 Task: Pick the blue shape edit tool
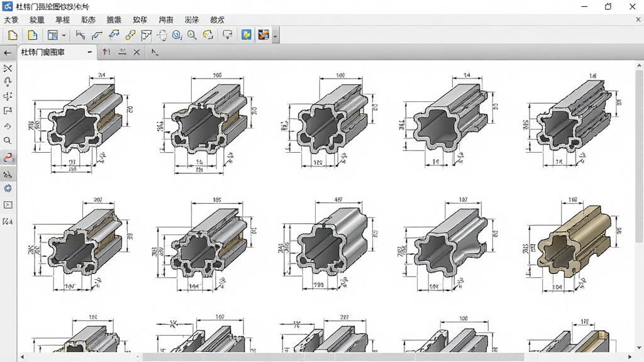(x=114, y=35)
